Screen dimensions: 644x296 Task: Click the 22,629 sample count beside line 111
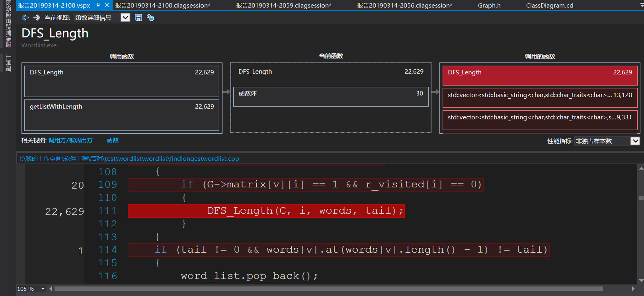pyautogui.click(x=64, y=211)
